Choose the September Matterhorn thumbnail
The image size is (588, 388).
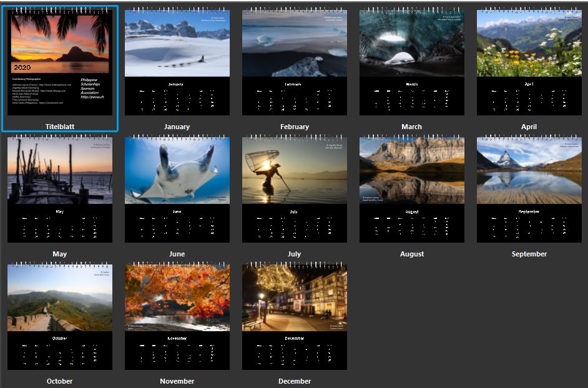(529, 190)
